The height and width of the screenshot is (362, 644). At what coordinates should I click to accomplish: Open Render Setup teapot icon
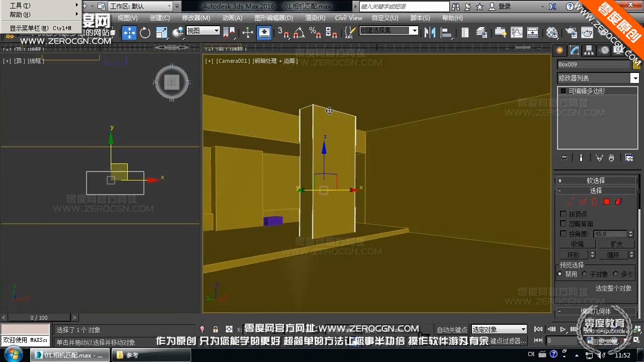point(571,33)
